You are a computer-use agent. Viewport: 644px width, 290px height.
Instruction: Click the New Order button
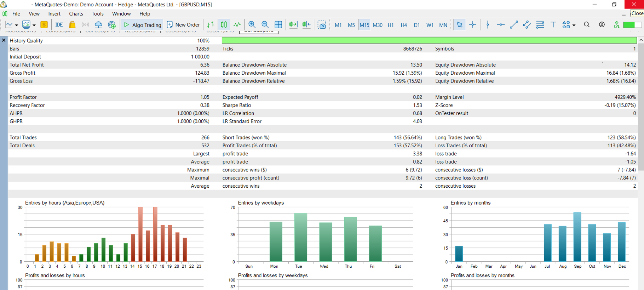tap(183, 25)
